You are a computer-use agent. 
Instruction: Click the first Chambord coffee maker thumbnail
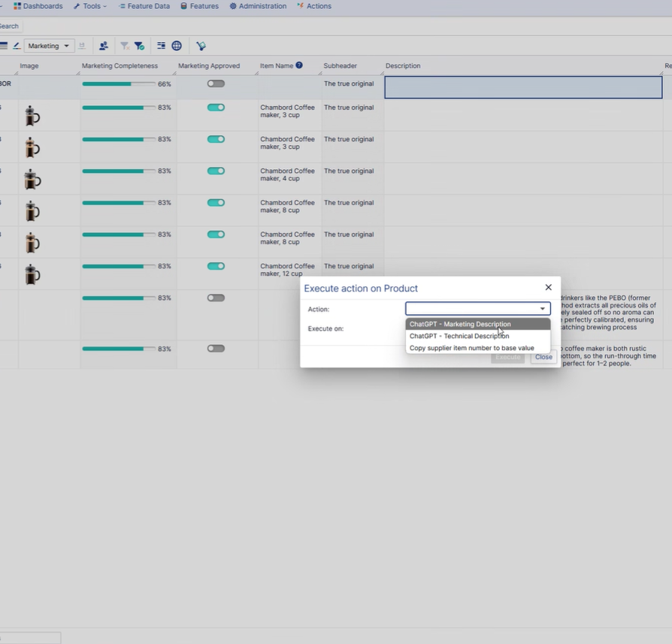[x=32, y=116]
